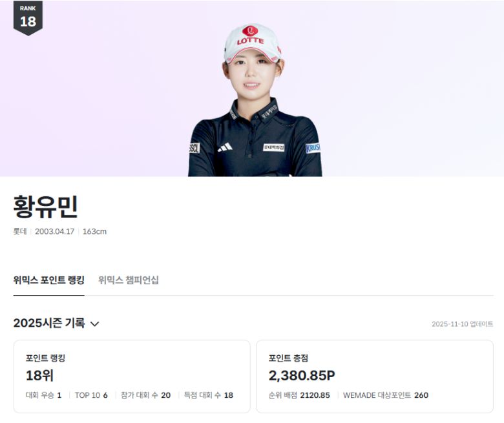This screenshot has width=504, height=423.
Task: Click the RANK 18 badge icon
Action: 28,18
